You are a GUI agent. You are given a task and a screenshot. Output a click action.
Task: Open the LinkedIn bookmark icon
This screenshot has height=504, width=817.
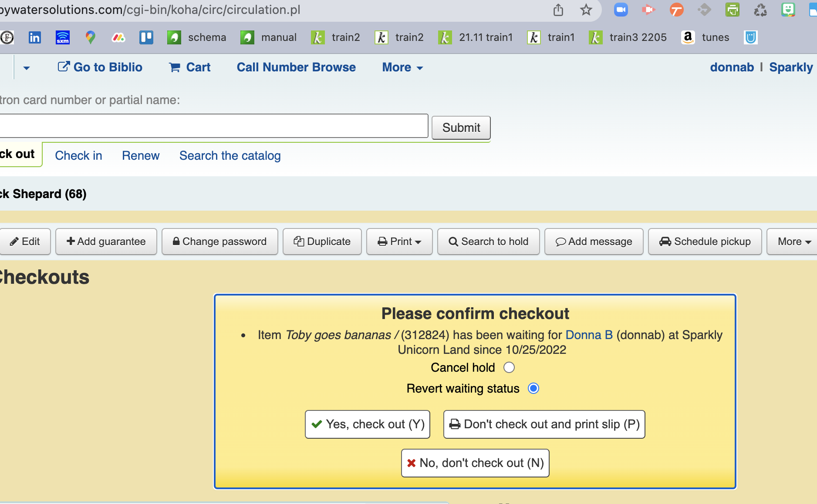pyautogui.click(x=34, y=37)
